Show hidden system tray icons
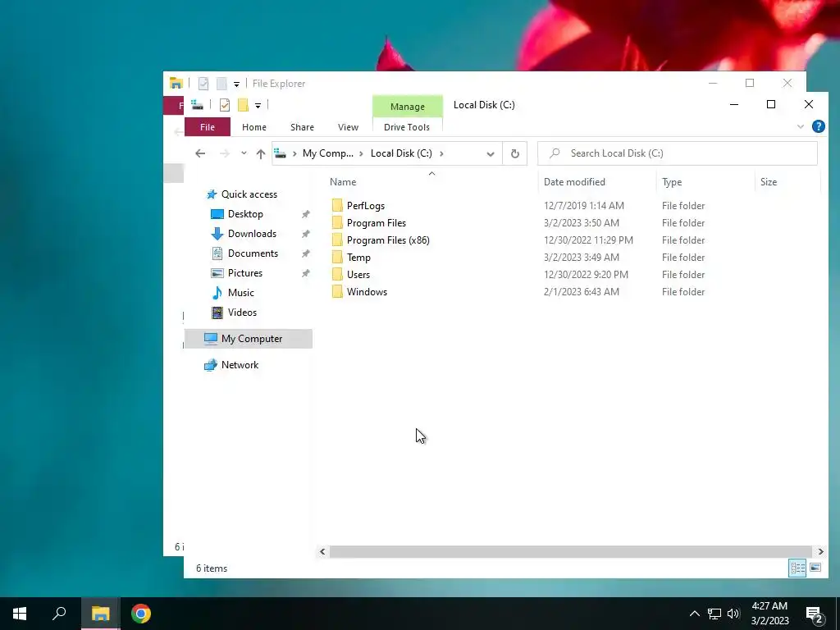Screen dimensions: 840x630 click(694, 614)
